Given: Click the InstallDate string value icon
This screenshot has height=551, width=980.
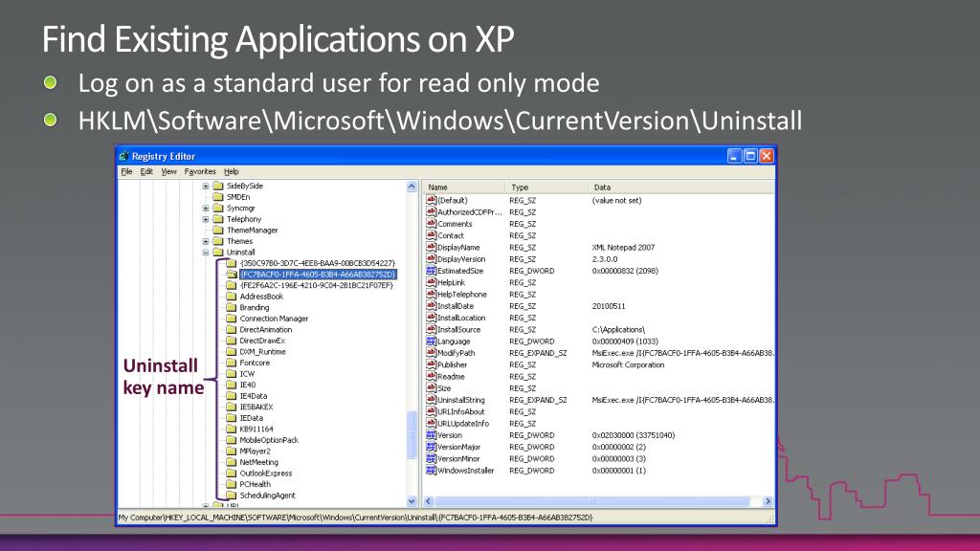Looking at the screenshot, I should point(431,306).
